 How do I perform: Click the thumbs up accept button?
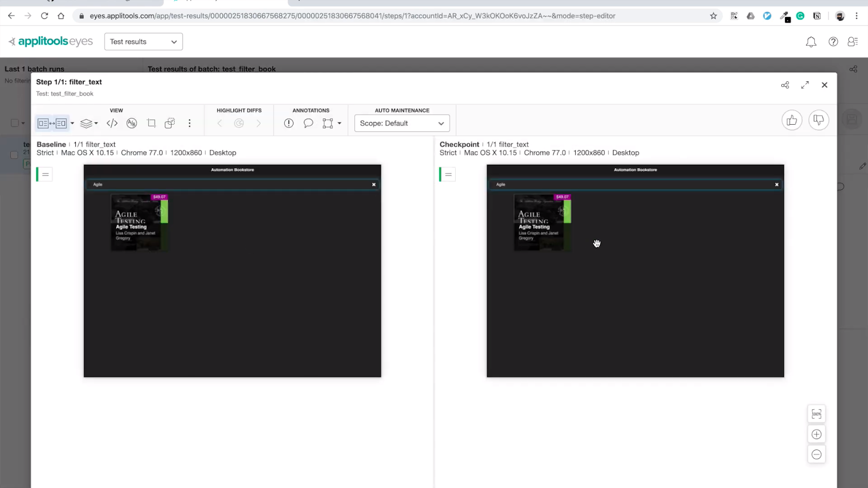[792, 120]
